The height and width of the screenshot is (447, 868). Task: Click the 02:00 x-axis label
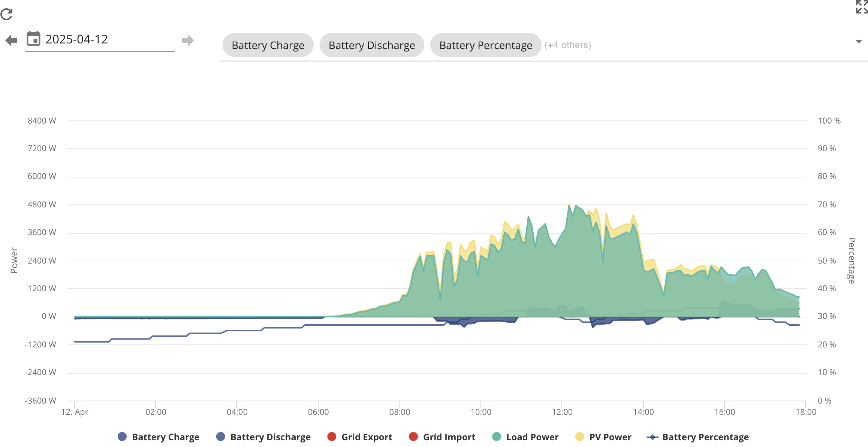[156, 412]
